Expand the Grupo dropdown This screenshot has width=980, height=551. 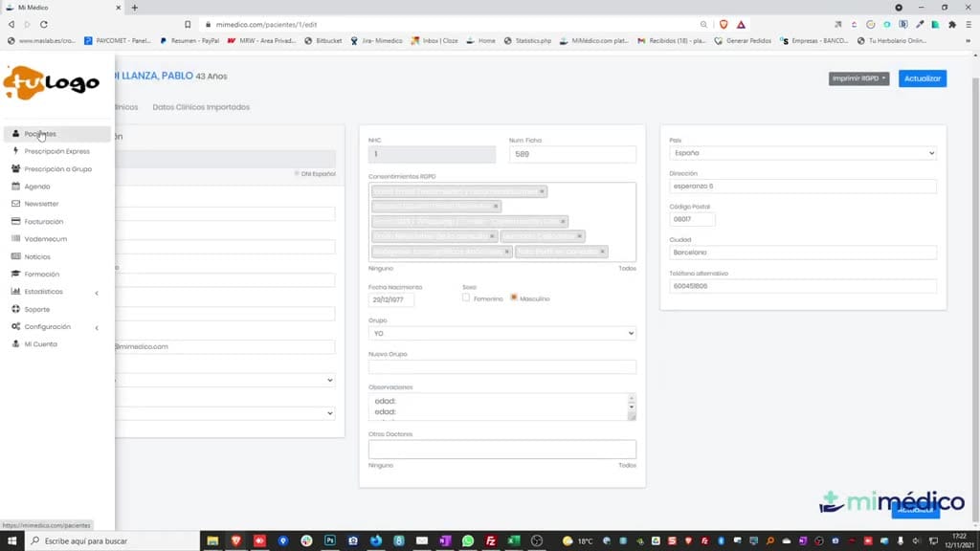coord(501,333)
